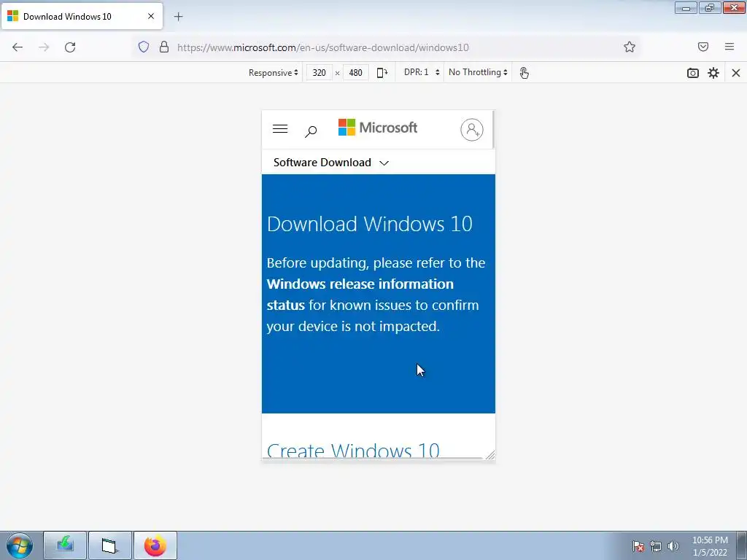Click the search magnifier icon on Microsoft page
The width and height of the screenshot is (747, 560).
(x=311, y=131)
